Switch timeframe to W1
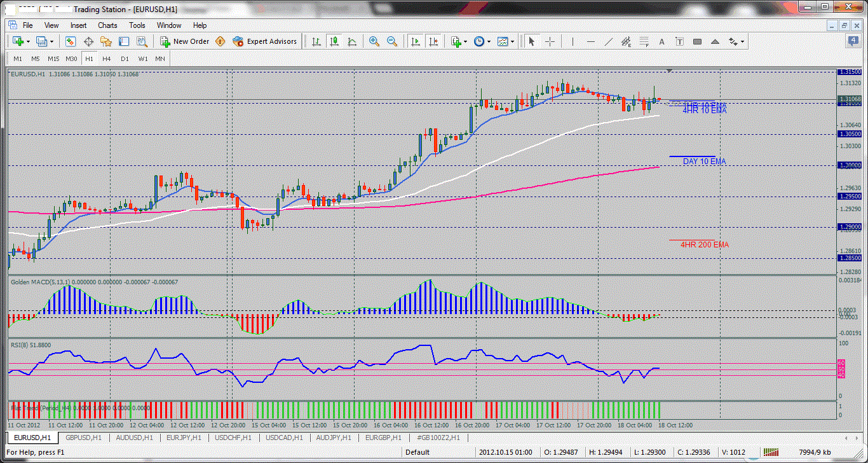 (142, 59)
